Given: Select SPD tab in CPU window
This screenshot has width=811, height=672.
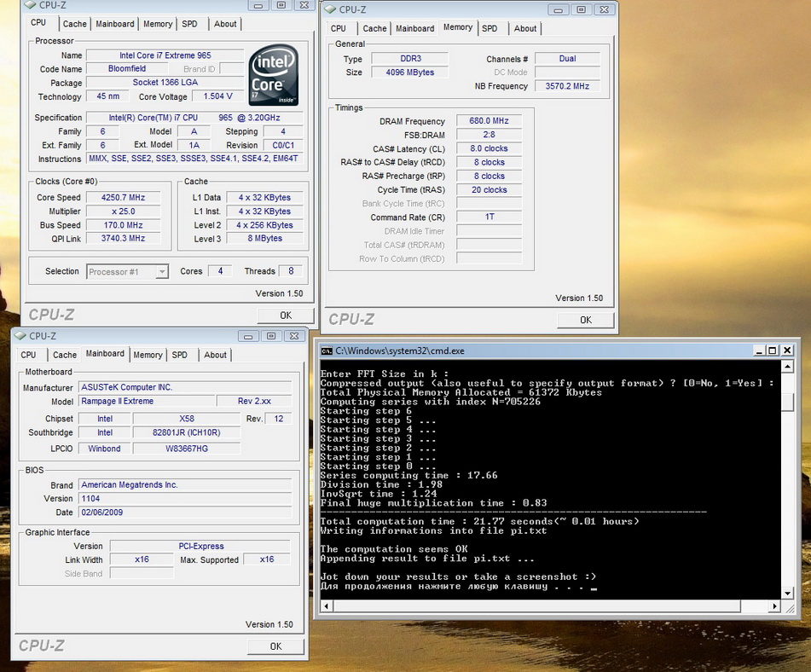Looking at the screenshot, I should [x=190, y=24].
